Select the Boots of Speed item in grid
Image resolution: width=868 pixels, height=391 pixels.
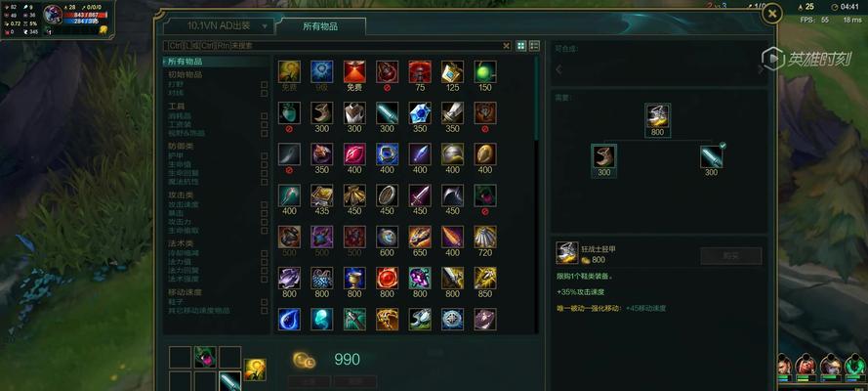point(321,113)
